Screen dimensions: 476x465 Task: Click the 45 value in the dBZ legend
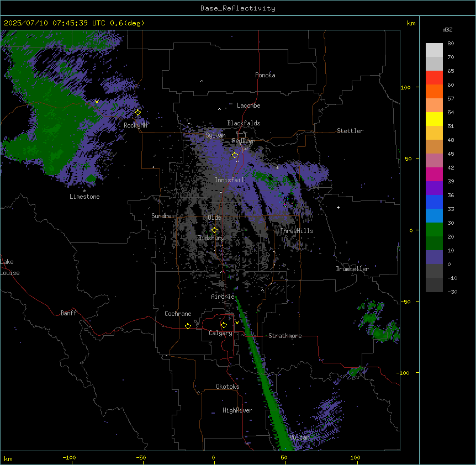pos(451,154)
